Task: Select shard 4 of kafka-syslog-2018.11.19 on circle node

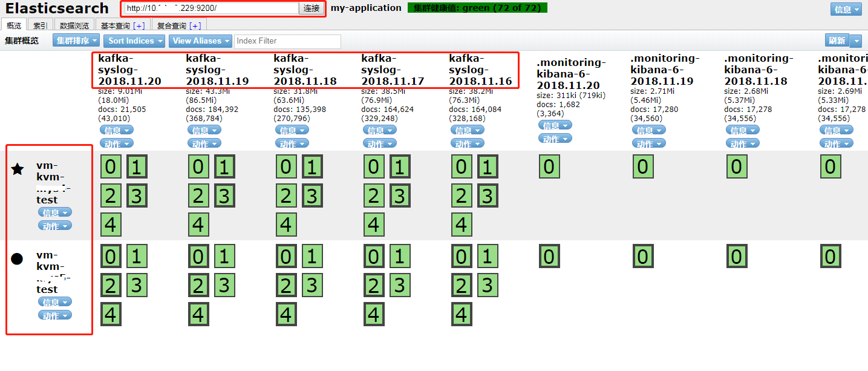Action: point(198,314)
